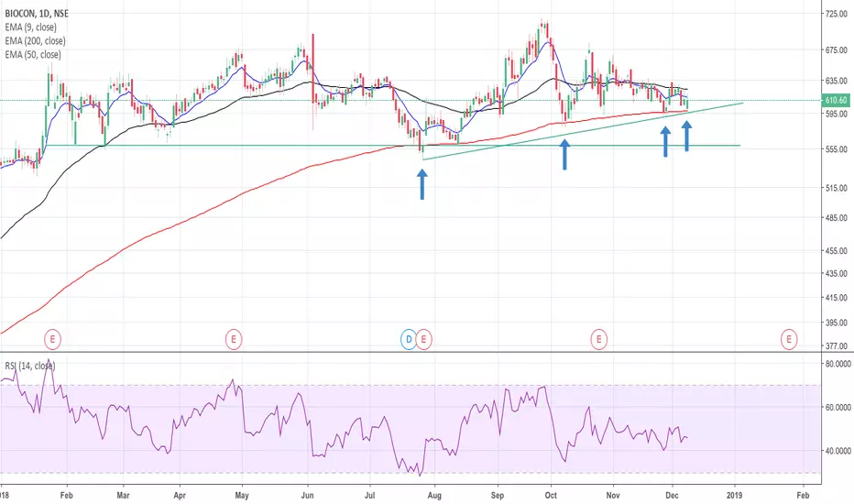
Task: Click the Mar label on the time axis
Action: point(123,495)
